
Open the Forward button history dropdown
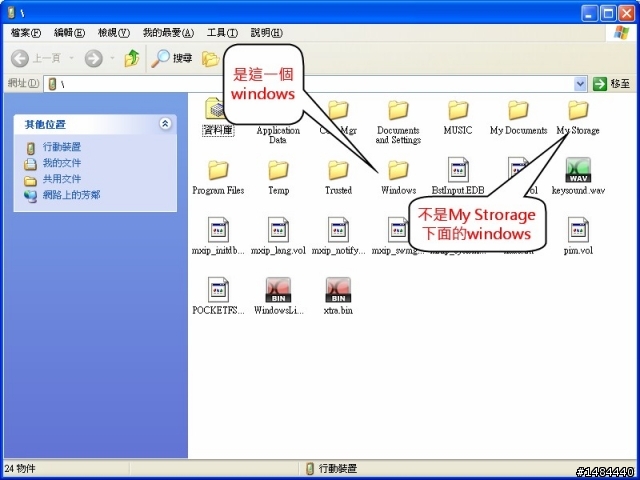tap(112, 58)
